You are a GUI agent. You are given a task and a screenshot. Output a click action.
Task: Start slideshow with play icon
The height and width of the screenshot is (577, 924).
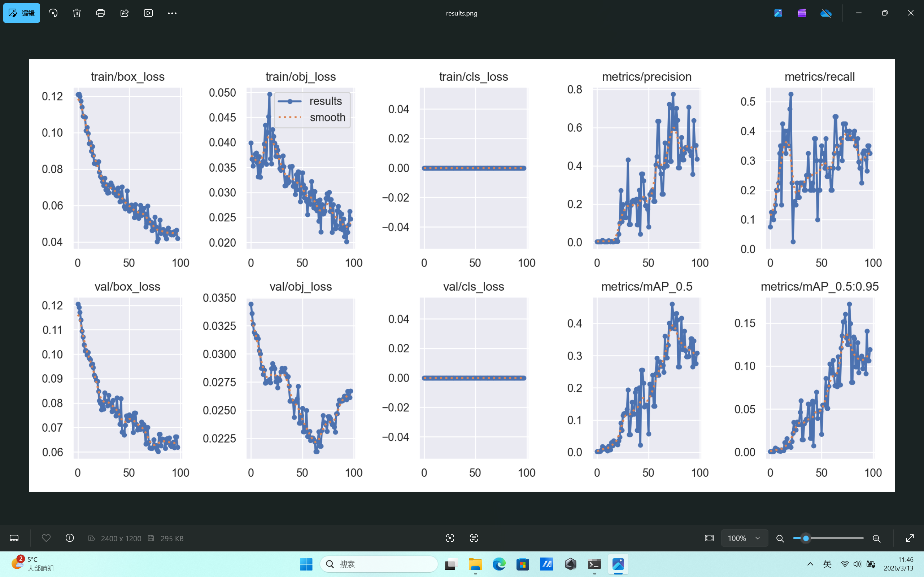click(148, 13)
